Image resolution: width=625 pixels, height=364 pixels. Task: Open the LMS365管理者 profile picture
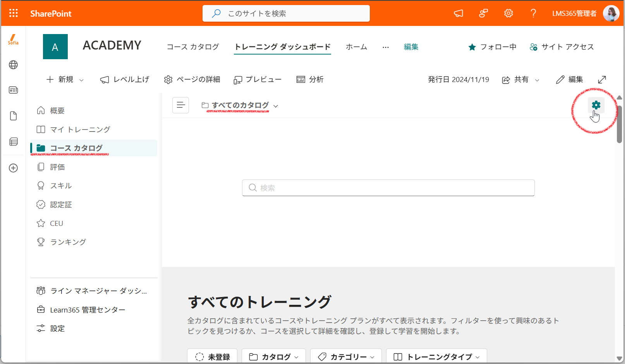click(611, 14)
